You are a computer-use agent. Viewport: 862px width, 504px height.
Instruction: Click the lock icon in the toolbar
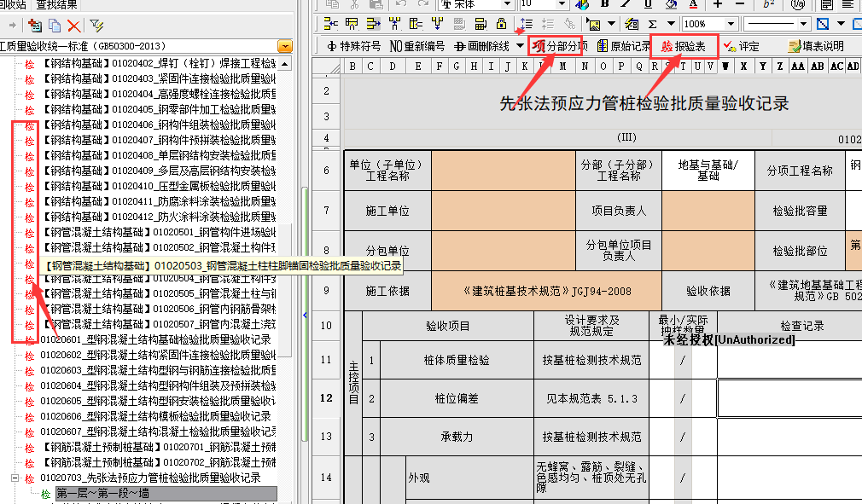pos(502,24)
